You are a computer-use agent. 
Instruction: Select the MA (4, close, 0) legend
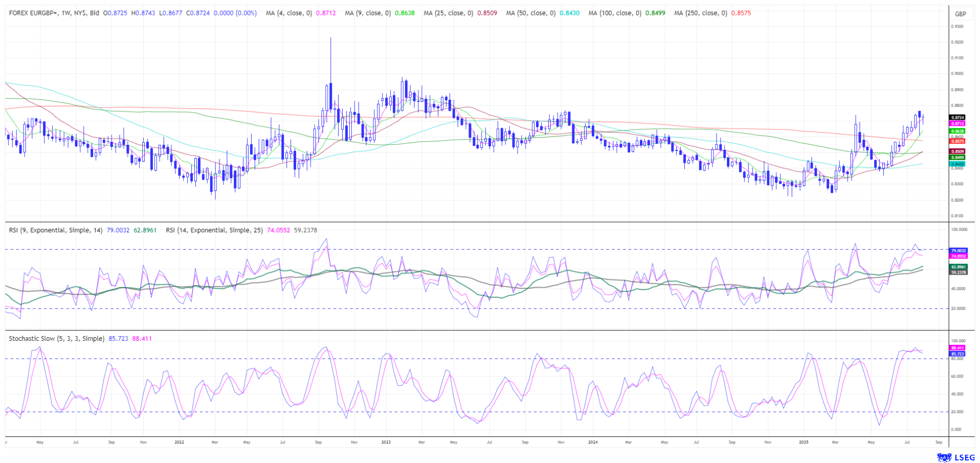click(x=288, y=13)
